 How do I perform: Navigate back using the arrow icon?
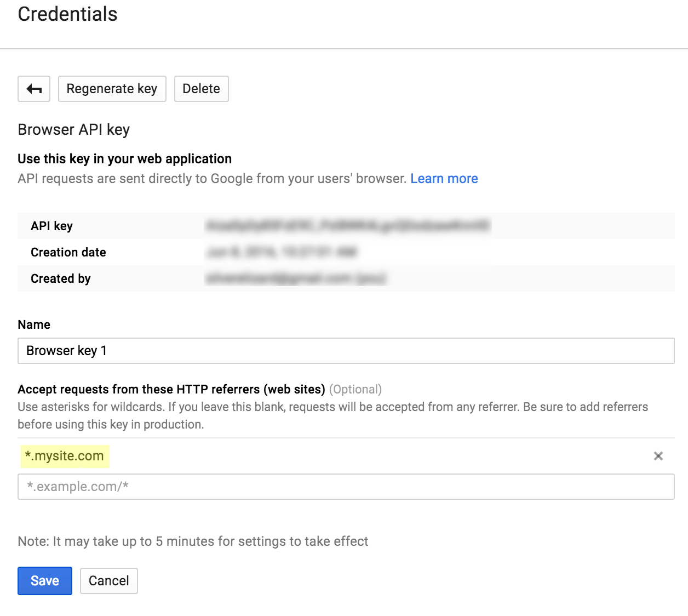pos(33,88)
